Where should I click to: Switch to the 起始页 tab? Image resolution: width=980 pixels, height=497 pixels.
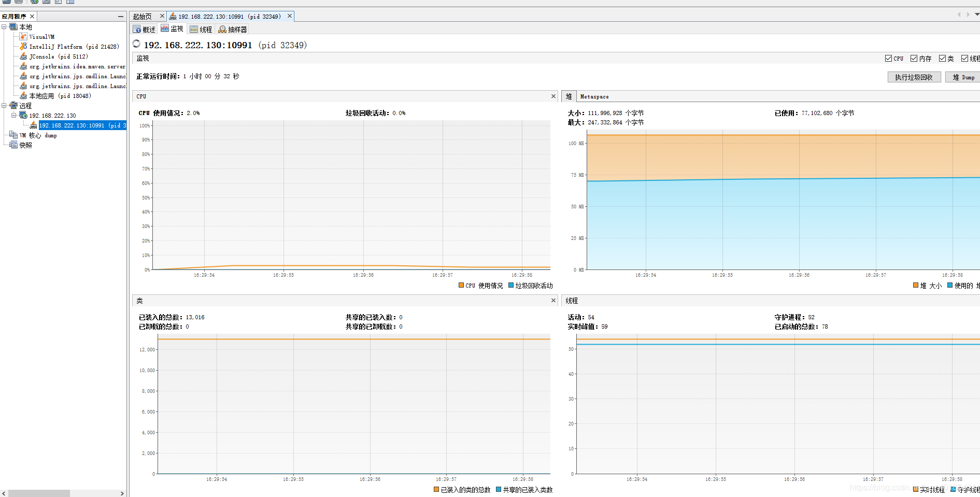click(x=144, y=16)
